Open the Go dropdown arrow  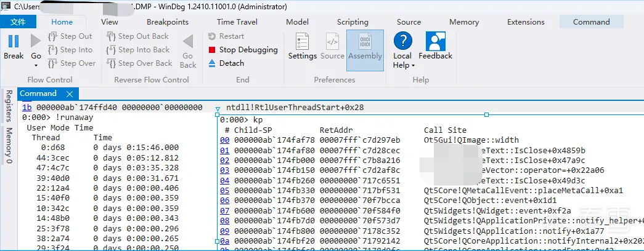click(x=36, y=65)
